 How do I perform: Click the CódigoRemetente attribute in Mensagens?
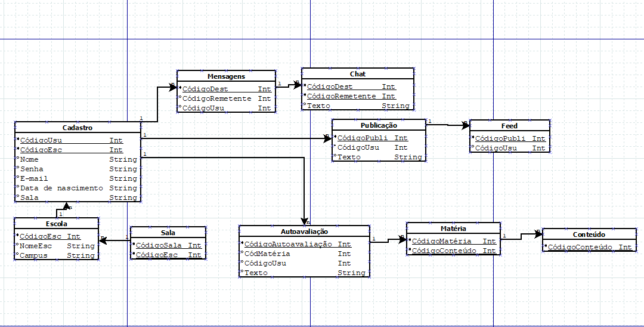coord(216,98)
